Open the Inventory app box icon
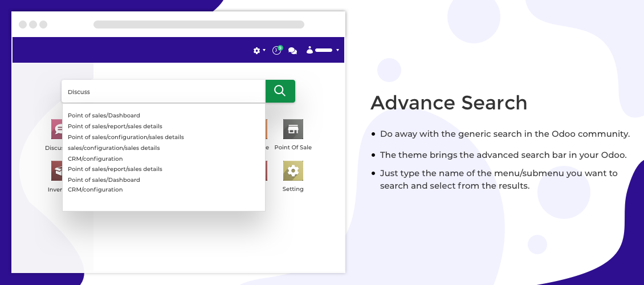 56,170
